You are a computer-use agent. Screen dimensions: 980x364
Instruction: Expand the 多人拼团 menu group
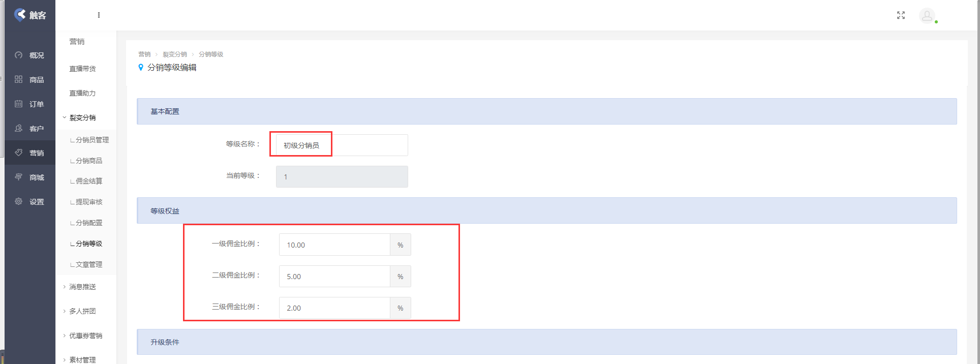81,311
